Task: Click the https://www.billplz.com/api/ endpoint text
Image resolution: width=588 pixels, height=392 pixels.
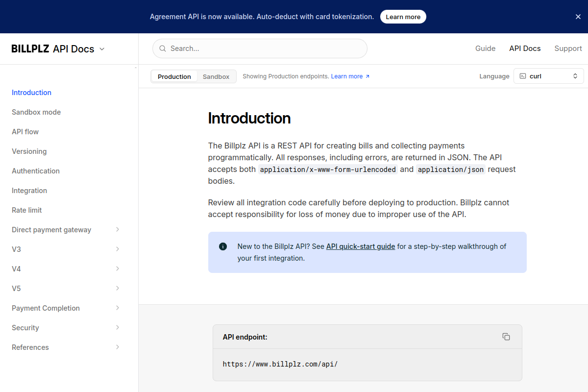Action: tap(280, 364)
